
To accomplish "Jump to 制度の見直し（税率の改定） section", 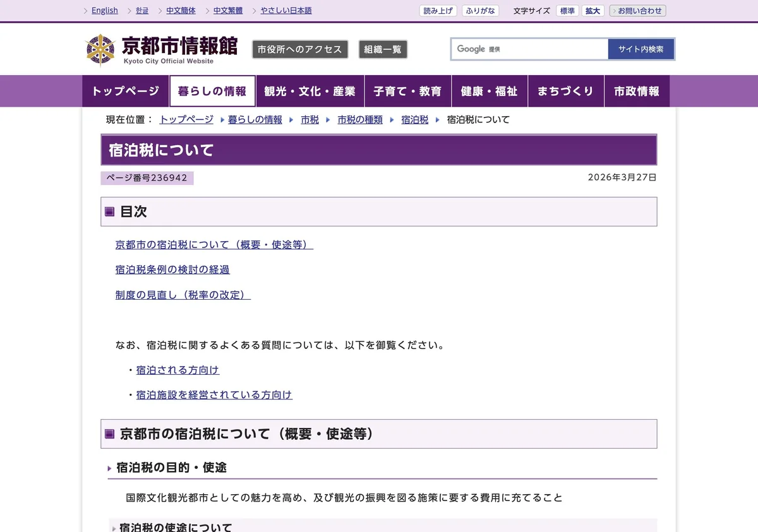I will 183,295.
